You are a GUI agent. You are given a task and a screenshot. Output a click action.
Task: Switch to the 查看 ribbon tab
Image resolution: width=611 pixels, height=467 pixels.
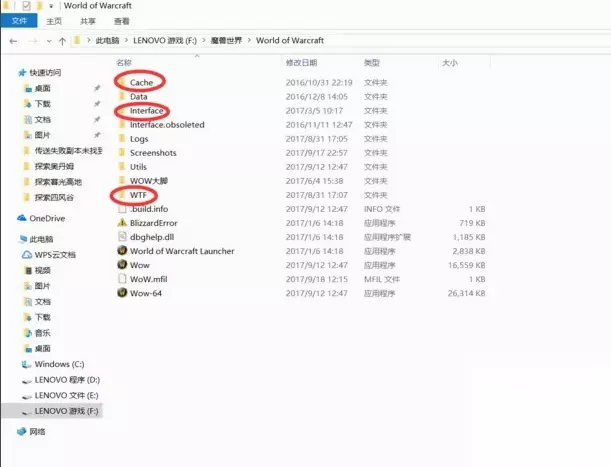click(122, 21)
